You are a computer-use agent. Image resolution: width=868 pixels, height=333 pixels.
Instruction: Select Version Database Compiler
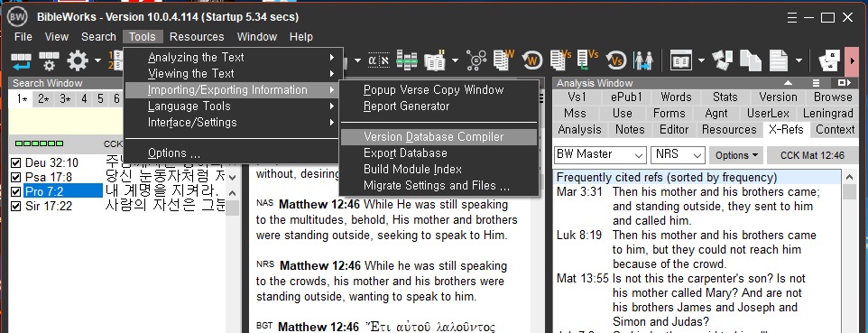point(439,137)
